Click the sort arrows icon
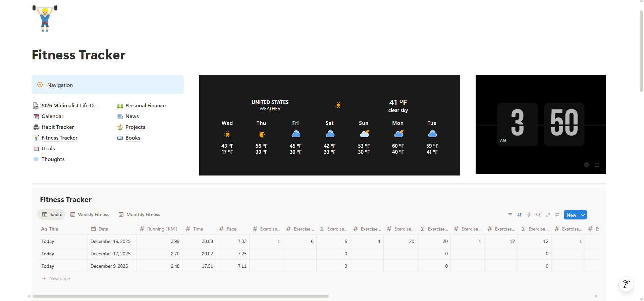The image size is (644, 301). 519,215
